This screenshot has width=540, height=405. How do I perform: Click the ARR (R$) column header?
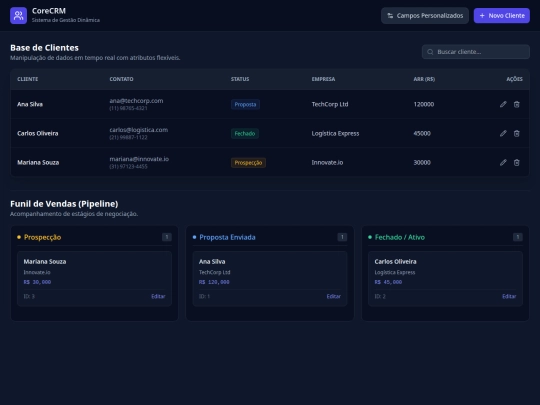(424, 79)
